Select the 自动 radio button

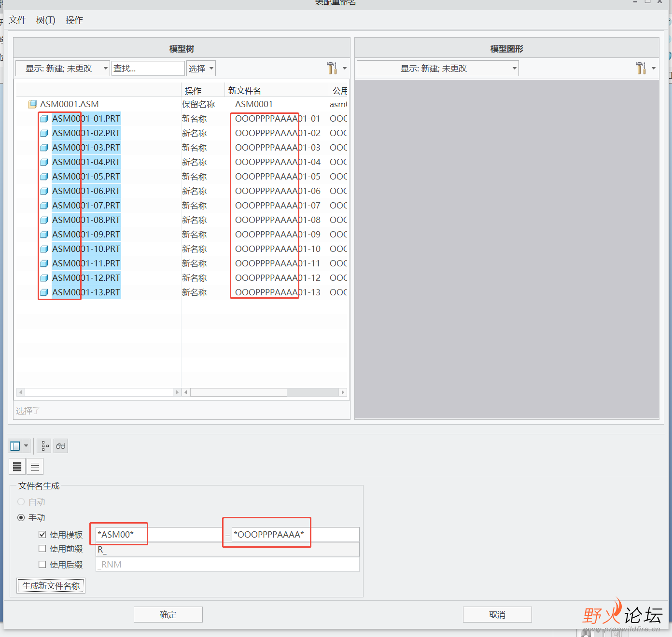pyautogui.click(x=21, y=502)
